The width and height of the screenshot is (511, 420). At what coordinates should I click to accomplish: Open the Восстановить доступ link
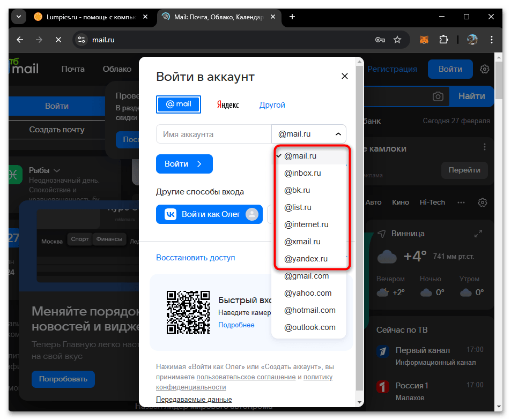tap(195, 258)
